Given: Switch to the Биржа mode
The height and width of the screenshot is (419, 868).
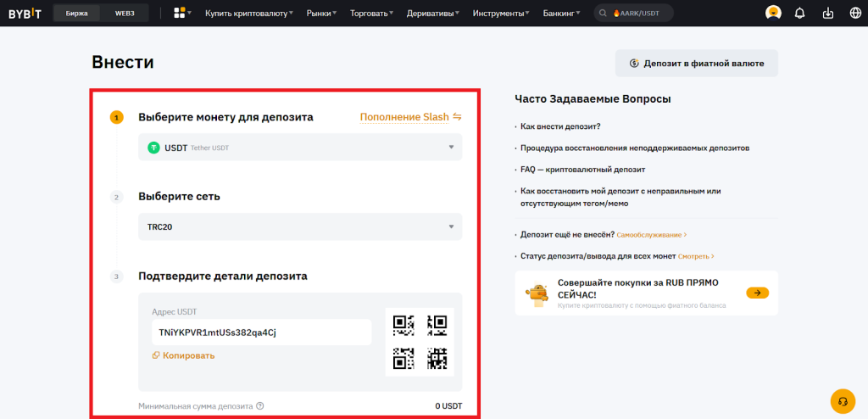Looking at the screenshot, I should click(x=77, y=13).
